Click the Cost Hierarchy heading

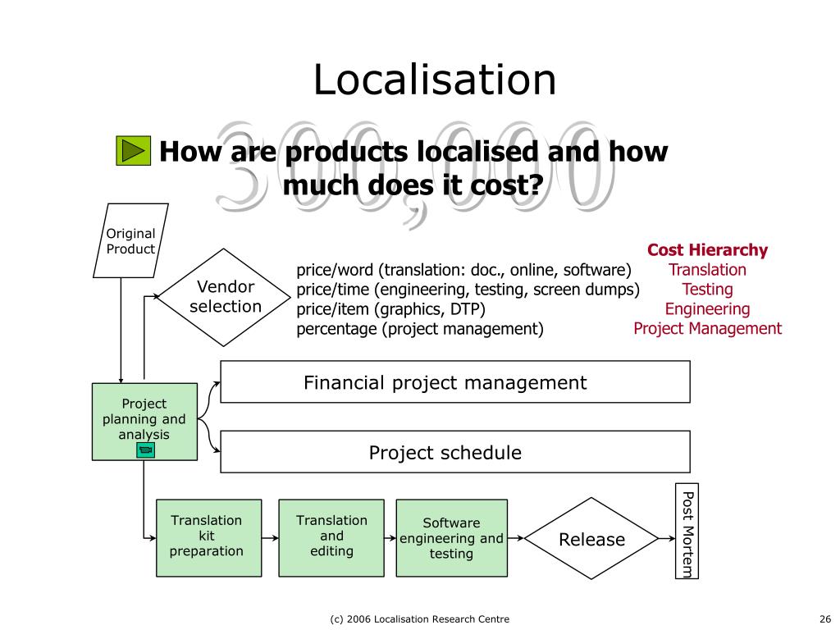tap(707, 249)
